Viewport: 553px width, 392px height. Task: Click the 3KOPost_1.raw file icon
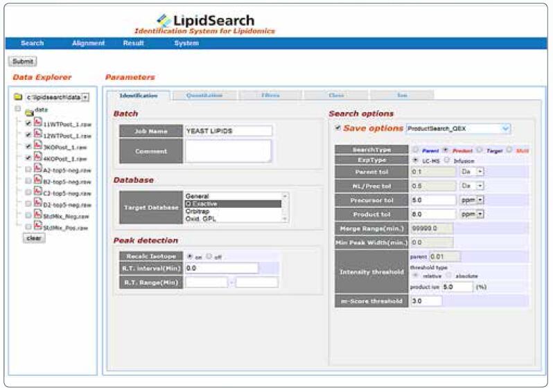pos(37,145)
